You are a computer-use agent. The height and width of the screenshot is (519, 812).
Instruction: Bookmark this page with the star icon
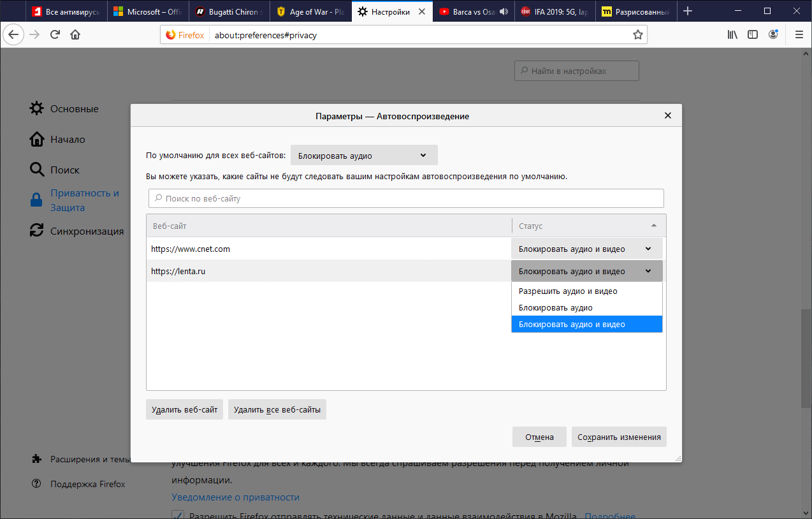coord(637,35)
